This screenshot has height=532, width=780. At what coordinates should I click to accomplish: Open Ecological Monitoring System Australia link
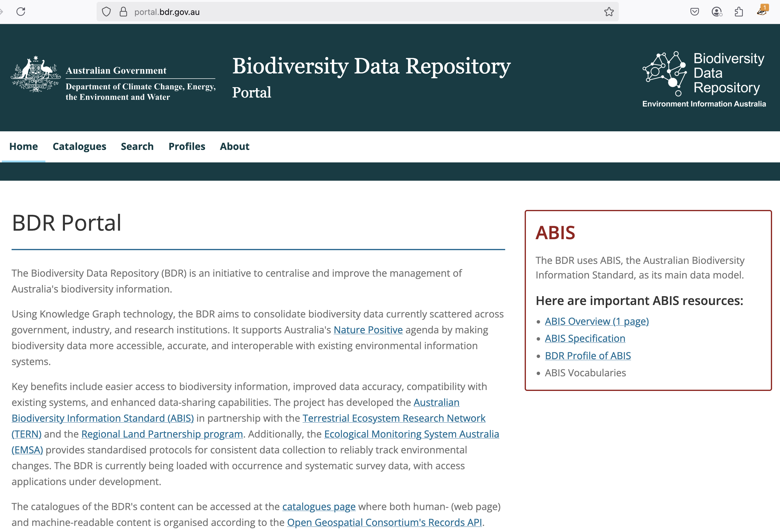(x=411, y=434)
